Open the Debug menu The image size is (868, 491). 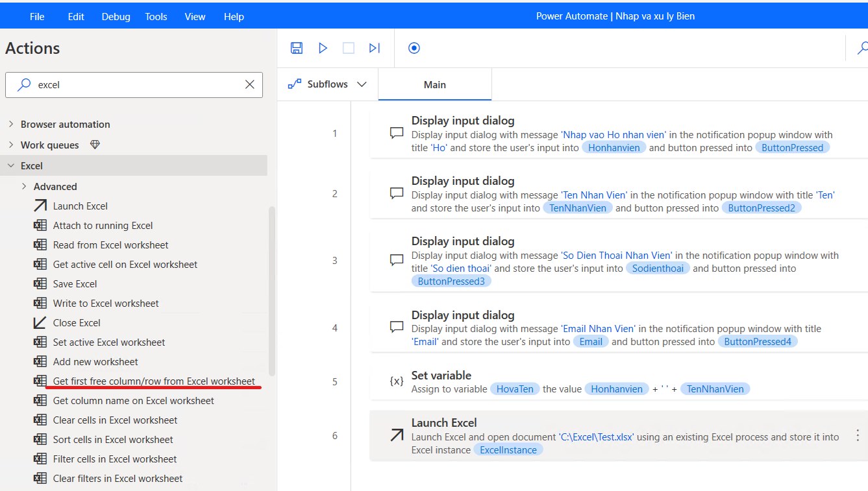[x=116, y=16]
